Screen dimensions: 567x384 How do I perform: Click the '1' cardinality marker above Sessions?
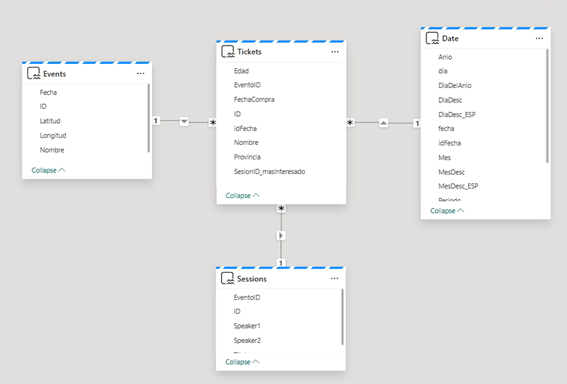(x=281, y=263)
